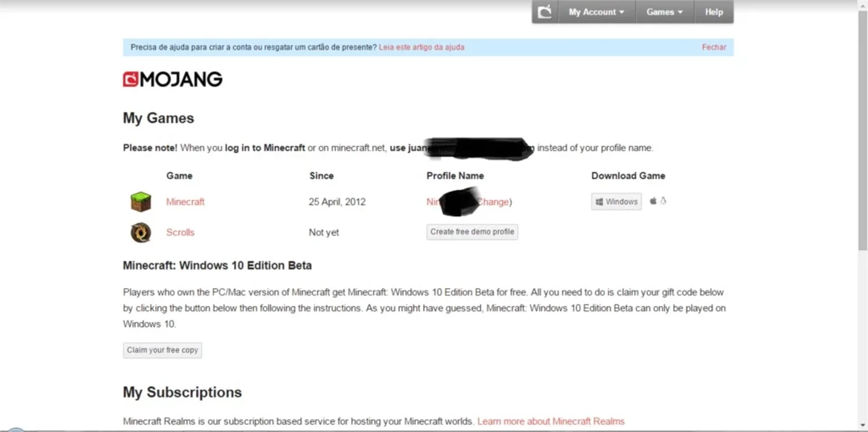Click the Apple Mac download icon
Image resolution: width=868 pixels, height=432 pixels.
click(x=653, y=201)
